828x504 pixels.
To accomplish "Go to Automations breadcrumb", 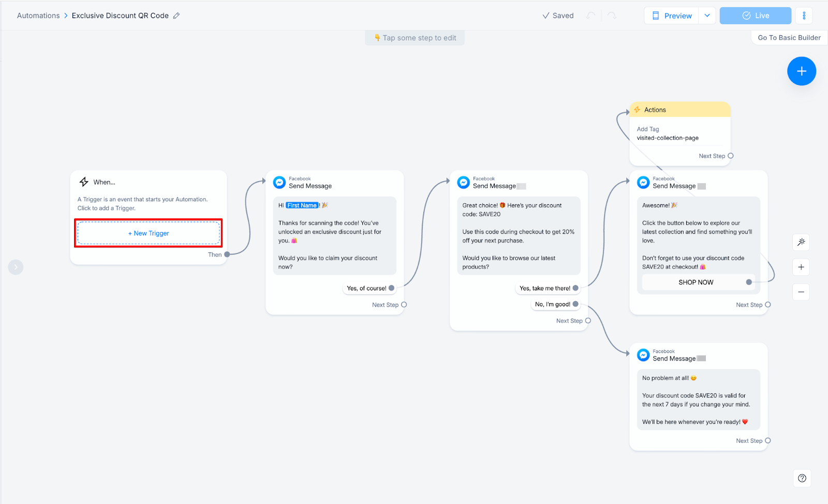I will click(38, 16).
